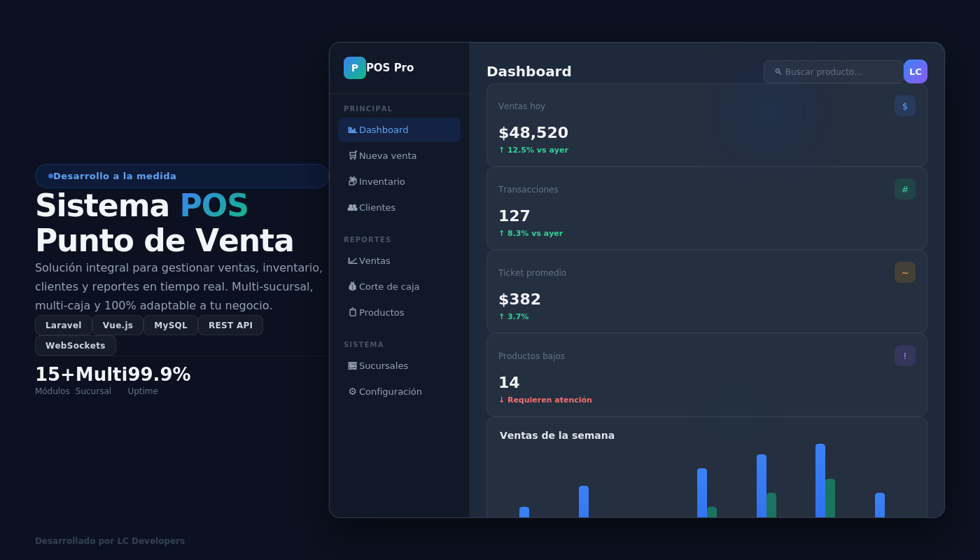Image resolution: width=980 pixels, height=560 pixels.
Task: Click the Buscar producto search field
Action: [833, 71]
